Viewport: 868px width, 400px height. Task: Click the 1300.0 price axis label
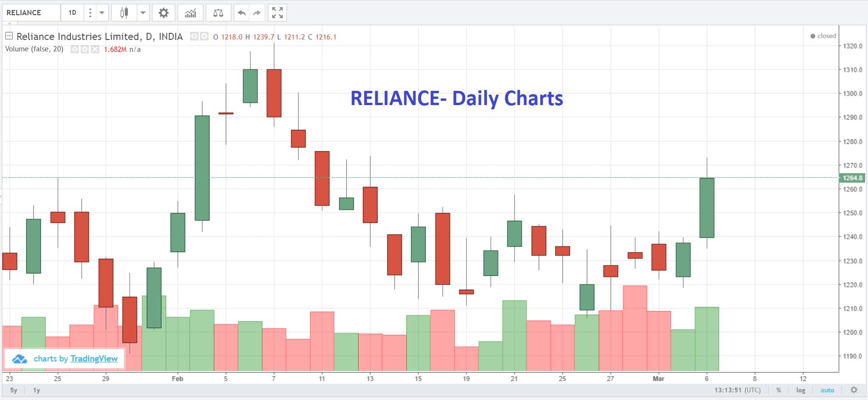pyautogui.click(x=853, y=94)
